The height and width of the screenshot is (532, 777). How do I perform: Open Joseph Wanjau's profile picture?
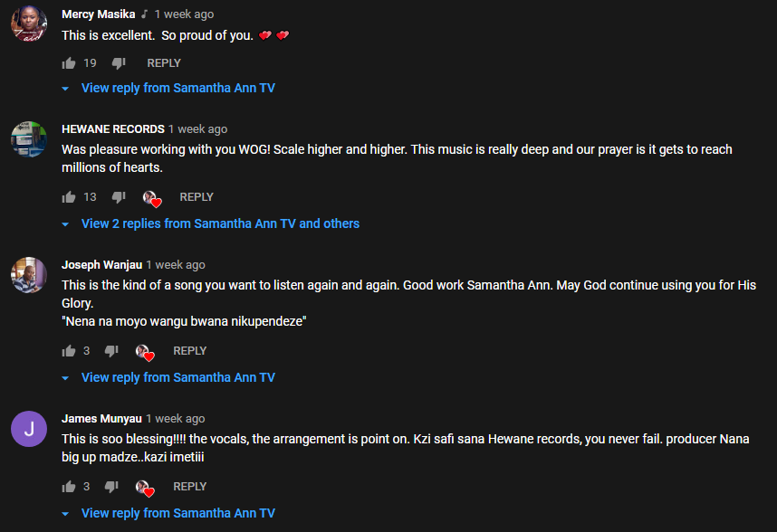pos(29,275)
